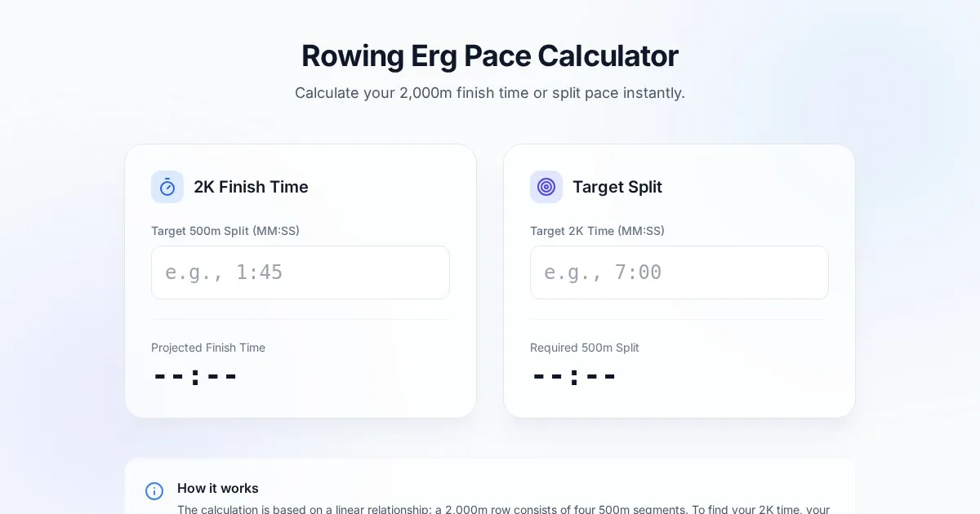Viewport: 980px width, 514px height.
Task: Click the info icon next to How it works
Action: 154,491
